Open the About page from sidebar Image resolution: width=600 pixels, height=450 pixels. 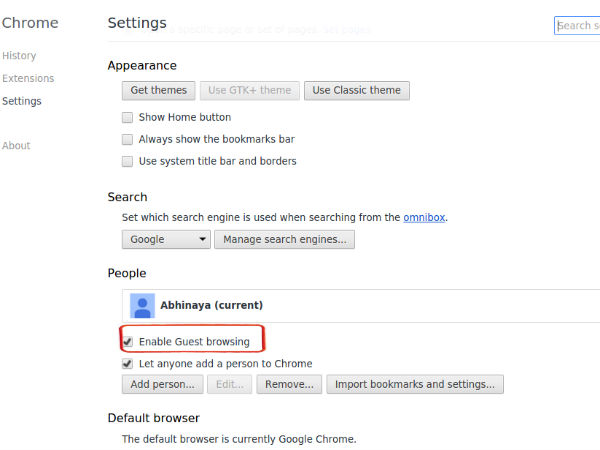[16, 145]
